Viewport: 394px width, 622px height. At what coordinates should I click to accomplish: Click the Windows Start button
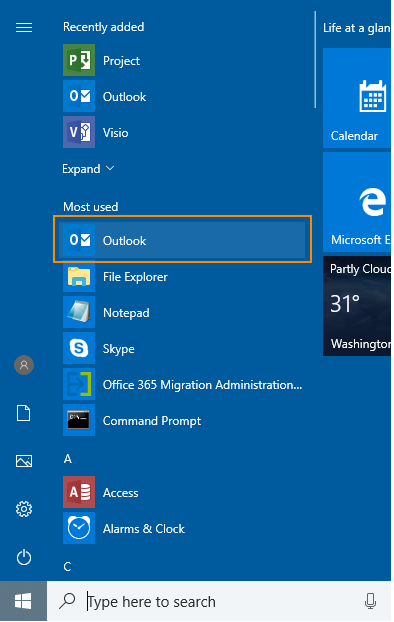[23, 601]
